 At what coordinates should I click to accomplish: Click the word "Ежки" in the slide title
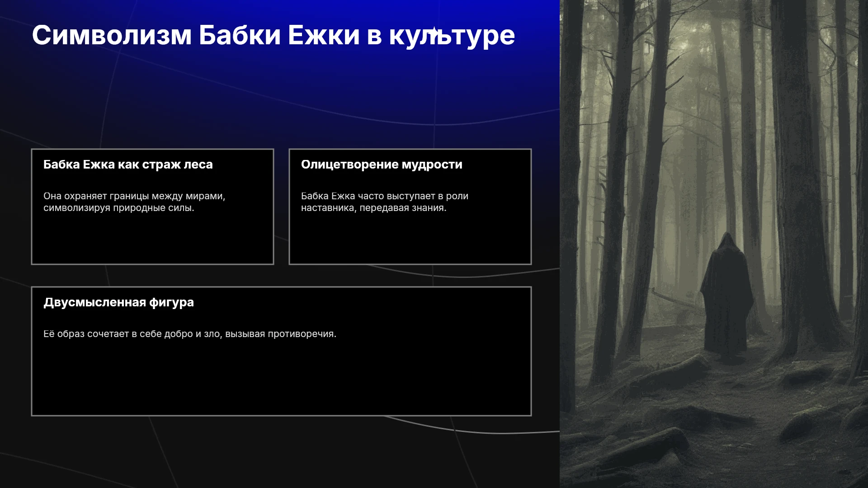pyautogui.click(x=324, y=35)
